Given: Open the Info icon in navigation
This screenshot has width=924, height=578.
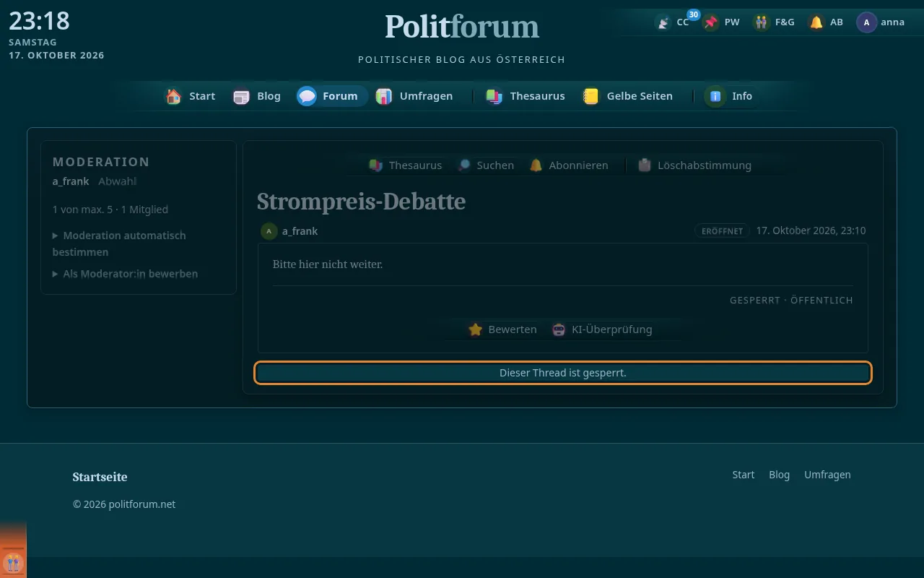Looking at the screenshot, I should [x=715, y=96].
